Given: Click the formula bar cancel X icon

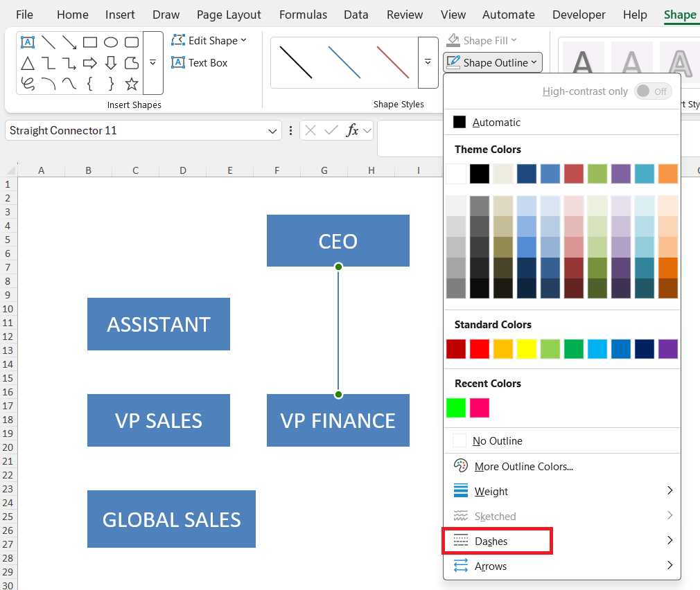Looking at the screenshot, I should [x=310, y=131].
